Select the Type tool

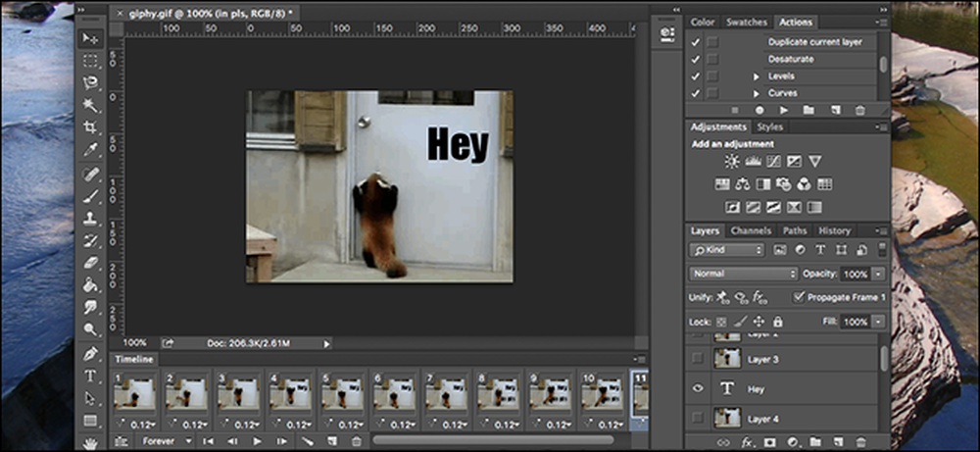pos(90,376)
